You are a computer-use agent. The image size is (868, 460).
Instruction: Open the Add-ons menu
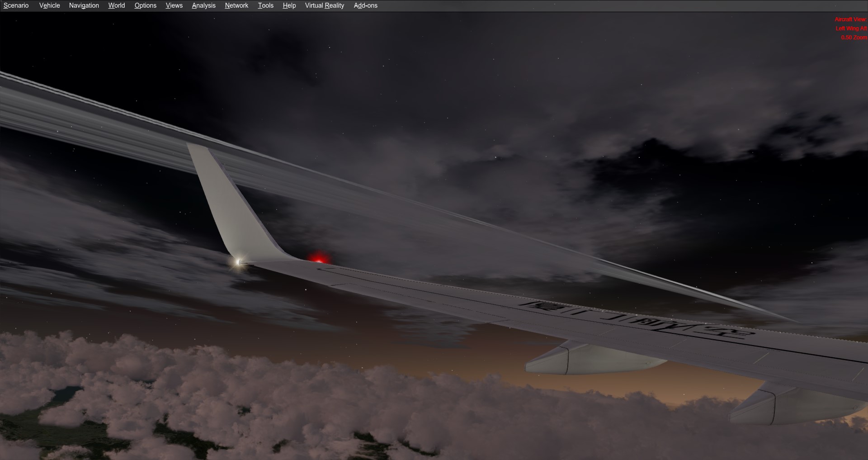pyautogui.click(x=365, y=5)
